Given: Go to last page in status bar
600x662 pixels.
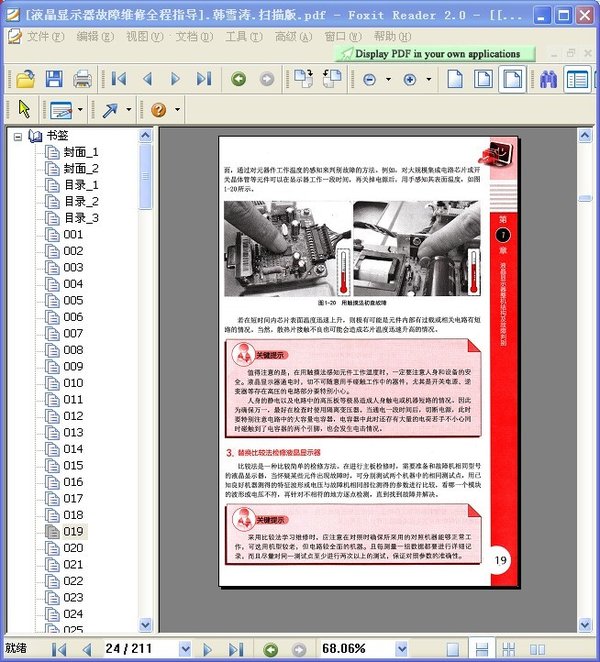Looking at the screenshot, I should click(x=236, y=649).
